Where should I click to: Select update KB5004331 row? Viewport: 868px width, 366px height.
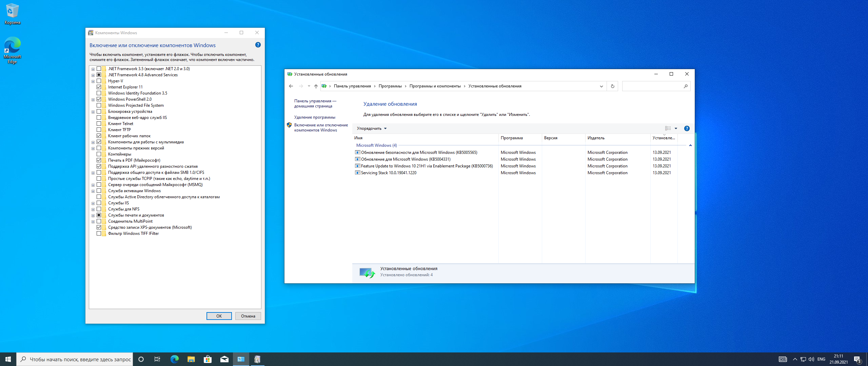pyautogui.click(x=516, y=159)
